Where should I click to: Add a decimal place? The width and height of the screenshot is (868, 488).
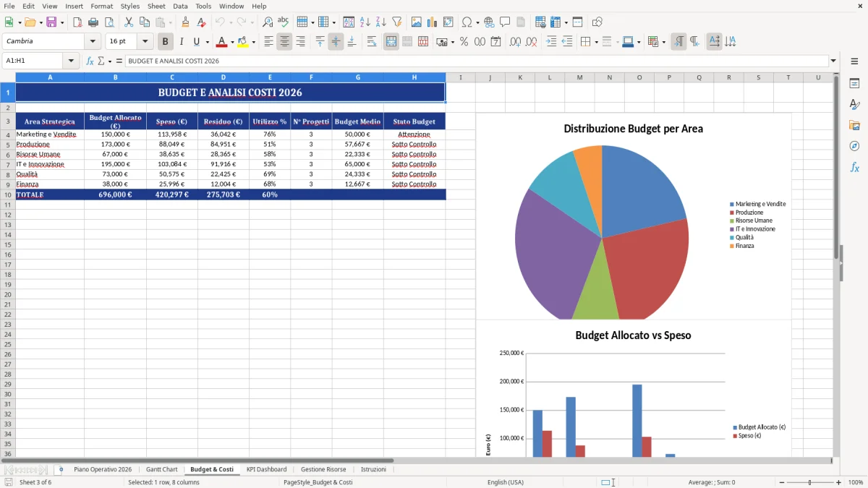click(x=516, y=42)
